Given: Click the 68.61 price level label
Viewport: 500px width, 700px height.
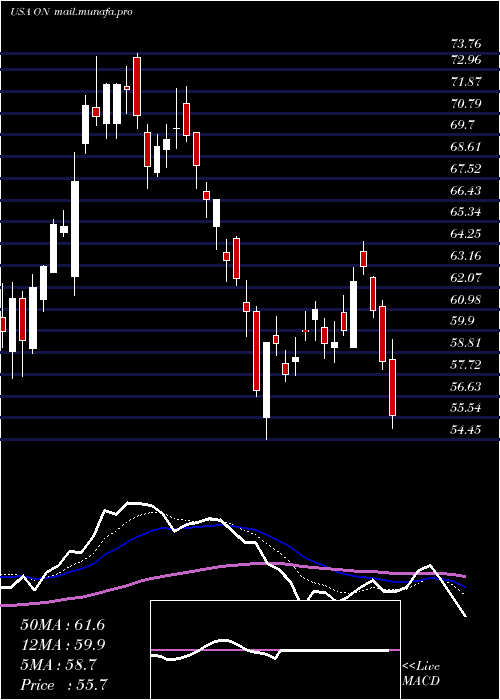Looking at the screenshot, I should click(467, 147).
